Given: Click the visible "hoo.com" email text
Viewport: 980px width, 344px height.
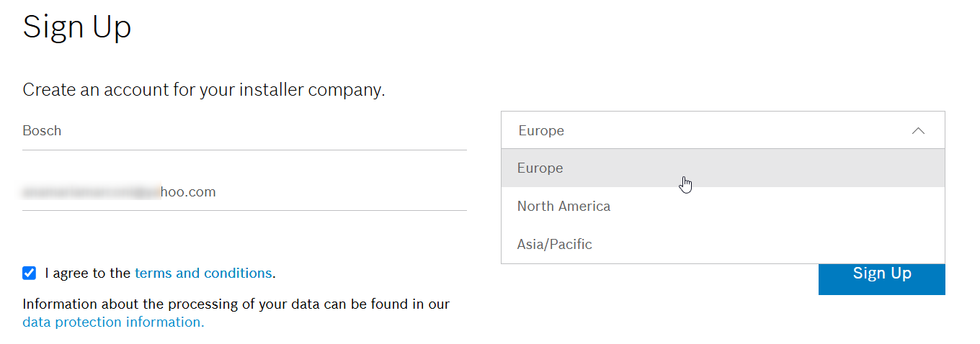Looking at the screenshot, I should 188,192.
